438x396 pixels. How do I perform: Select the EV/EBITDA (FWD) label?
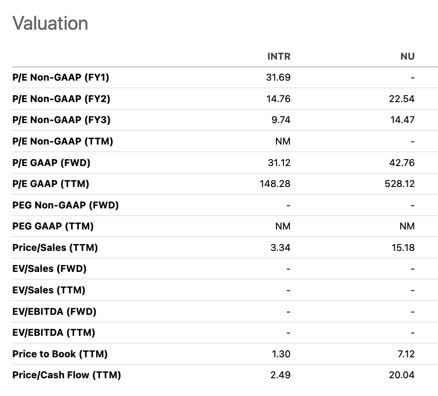(x=54, y=311)
